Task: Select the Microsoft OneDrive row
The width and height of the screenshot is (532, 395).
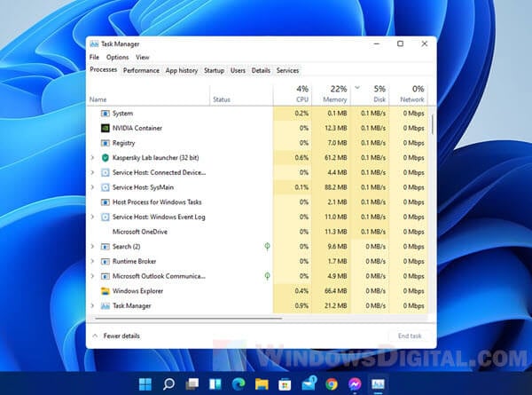Action: coord(257,232)
